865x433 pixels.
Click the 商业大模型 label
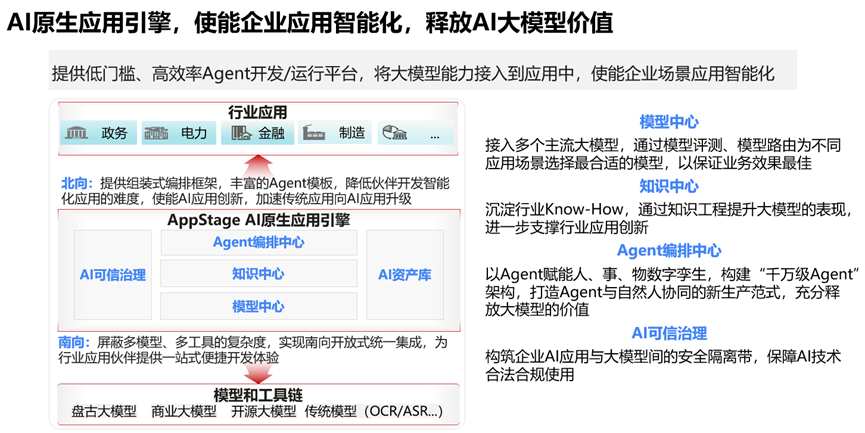(184, 411)
